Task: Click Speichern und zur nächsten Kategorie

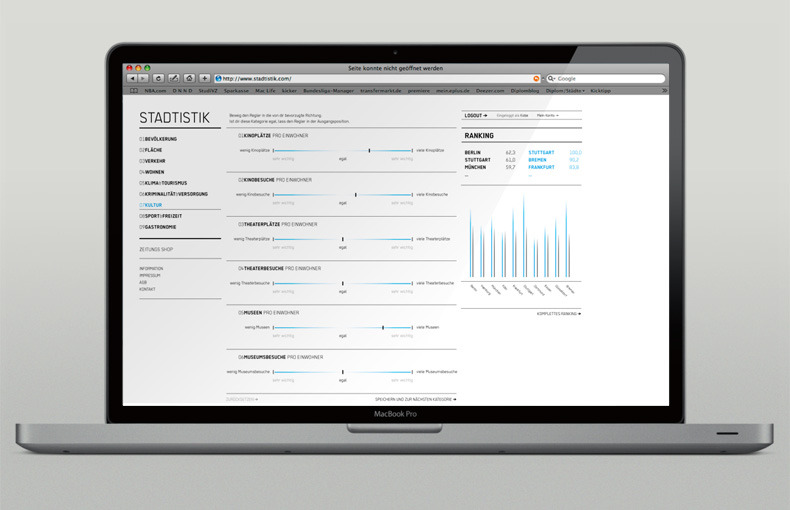Action: click(415, 399)
